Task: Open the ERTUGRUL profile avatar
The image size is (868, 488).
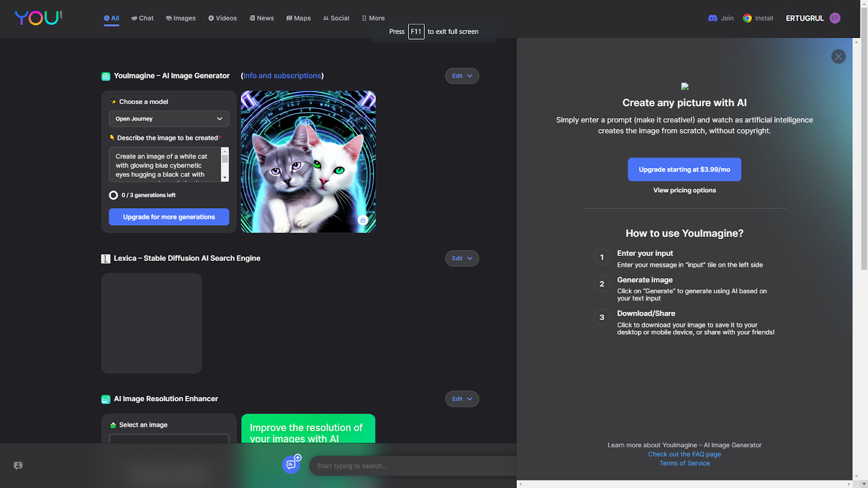Action: (835, 18)
